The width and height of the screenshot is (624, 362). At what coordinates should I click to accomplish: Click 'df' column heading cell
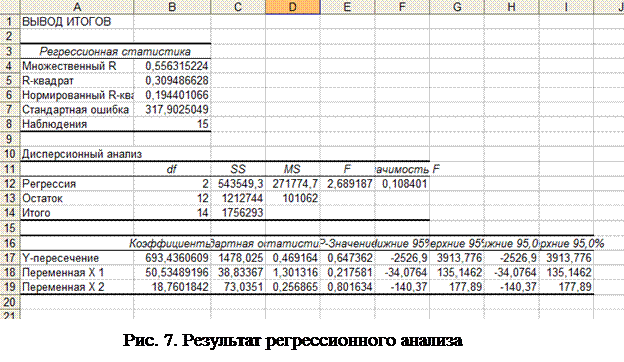coord(172,169)
